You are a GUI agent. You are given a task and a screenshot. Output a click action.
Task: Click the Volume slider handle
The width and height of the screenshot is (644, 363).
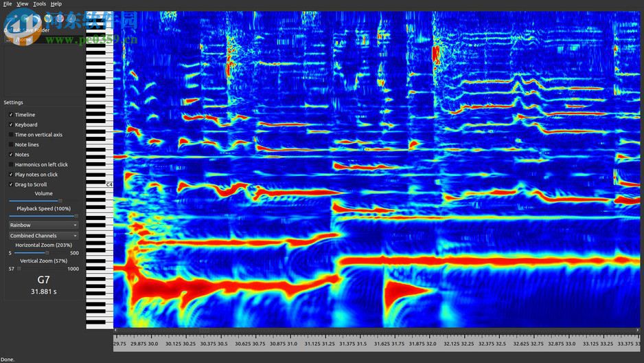(x=60, y=201)
